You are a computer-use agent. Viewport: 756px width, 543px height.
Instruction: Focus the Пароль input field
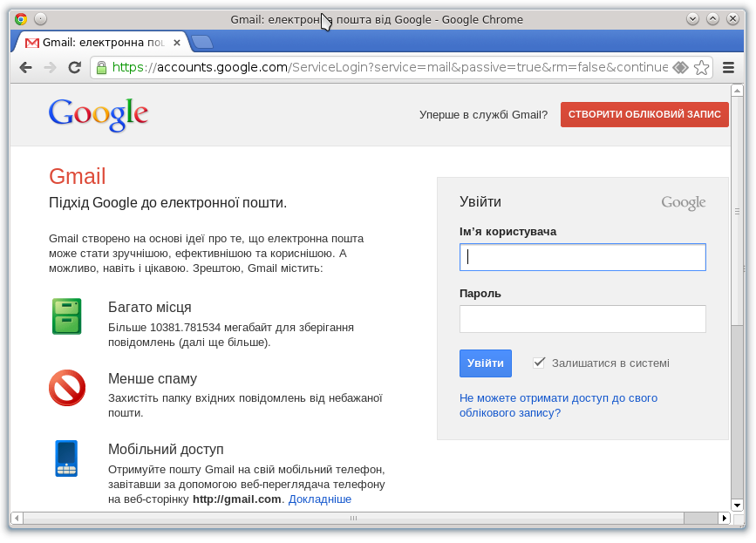click(582, 319)
